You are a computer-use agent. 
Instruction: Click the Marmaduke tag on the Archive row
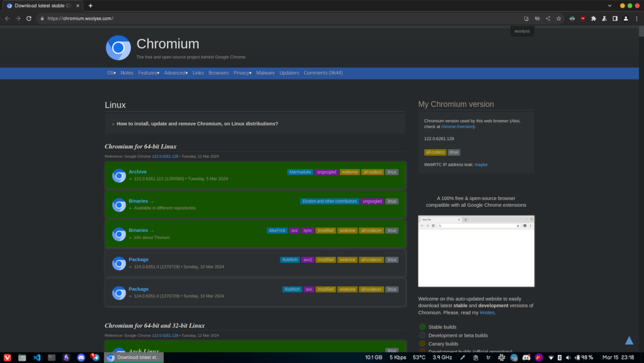tap(300, 172)
